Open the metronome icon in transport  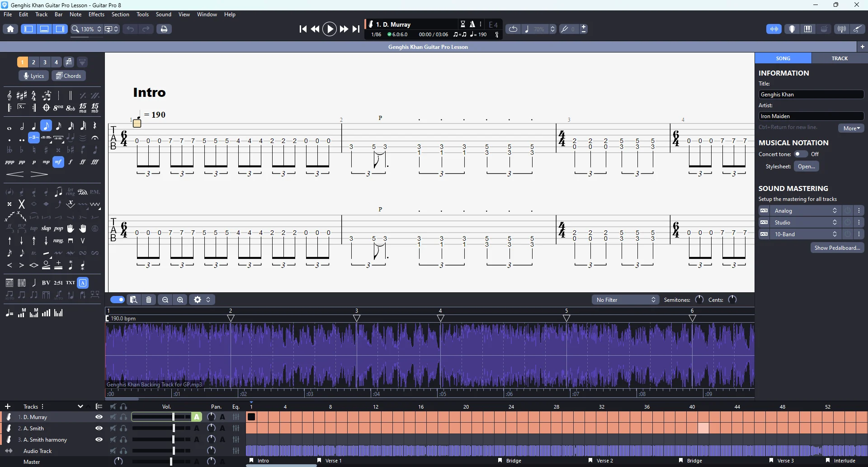coord(472,24)
